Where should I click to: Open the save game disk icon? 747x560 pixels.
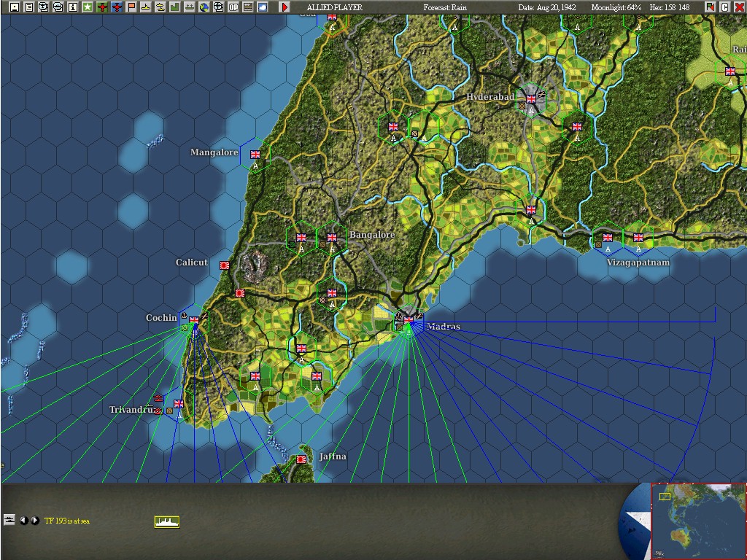coord(15,7)
